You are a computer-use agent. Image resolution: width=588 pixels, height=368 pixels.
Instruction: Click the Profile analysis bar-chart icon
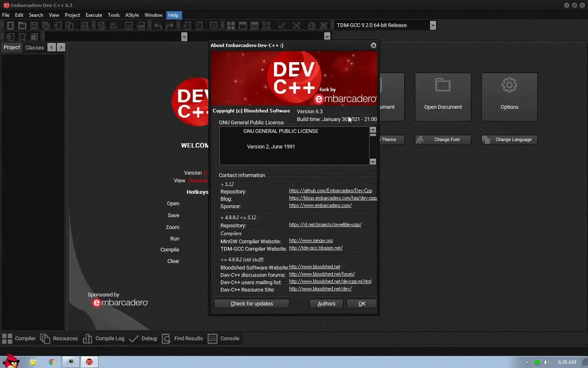pos(312,25)
